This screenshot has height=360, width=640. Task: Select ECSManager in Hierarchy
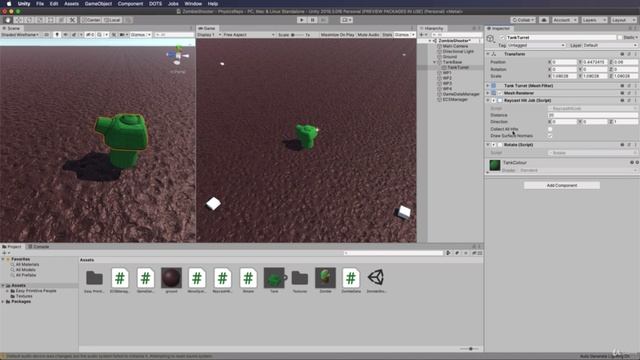tap(455, 99)
